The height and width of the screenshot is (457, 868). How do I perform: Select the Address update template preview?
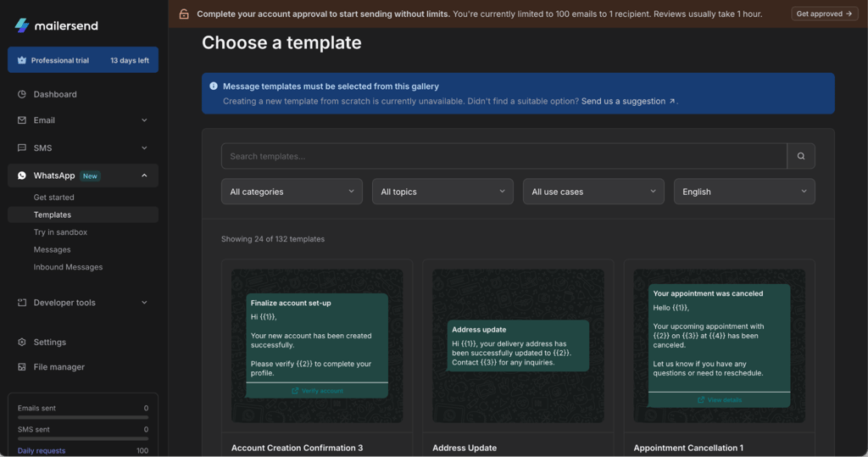coord(518,346)
